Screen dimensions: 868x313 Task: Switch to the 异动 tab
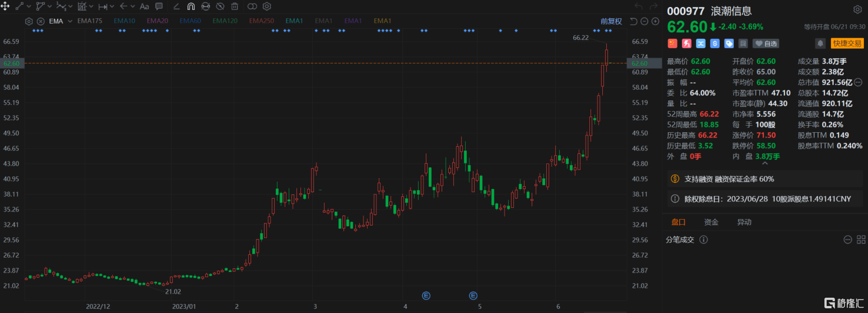(x=744, y=222)
